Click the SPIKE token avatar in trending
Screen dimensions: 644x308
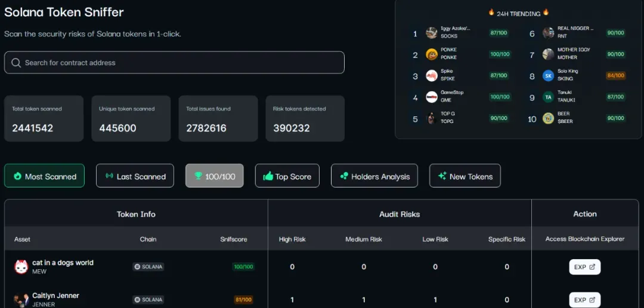pyautogui.click(x=432, y=76)
